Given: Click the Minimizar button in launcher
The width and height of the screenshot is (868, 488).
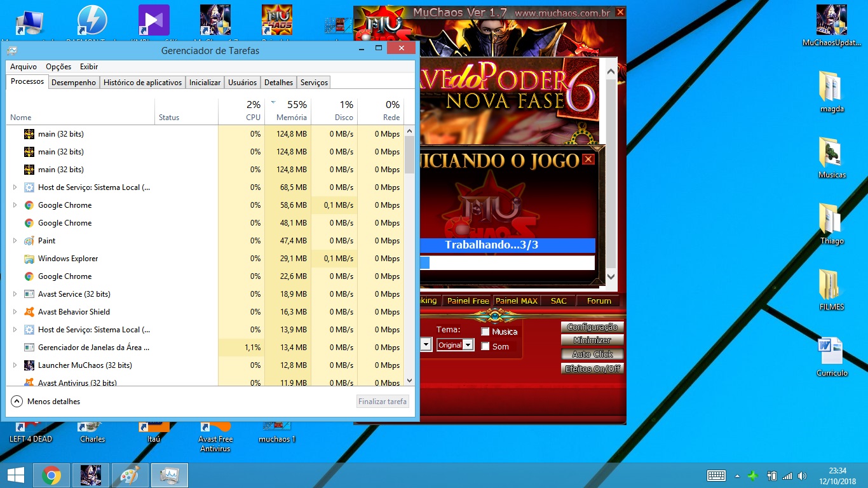Looking at the screenshot, I should [x=592, y=341].
